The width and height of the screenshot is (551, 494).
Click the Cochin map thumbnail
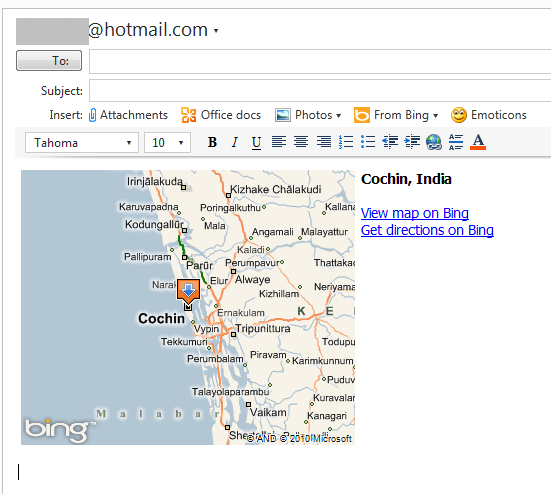[188, 307]
